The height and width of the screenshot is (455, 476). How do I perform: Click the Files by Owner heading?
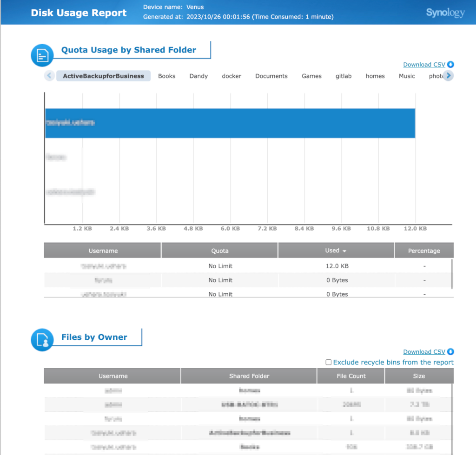point(94,337)
